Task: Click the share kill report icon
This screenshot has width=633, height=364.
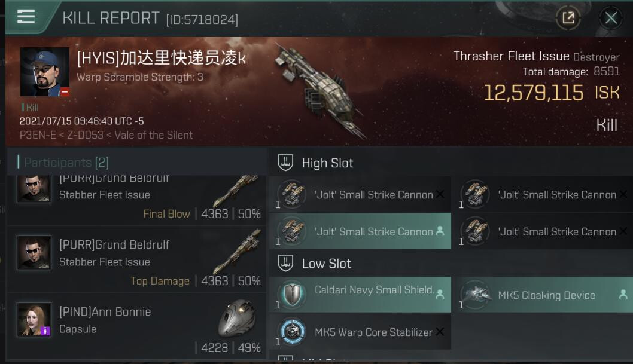Action: click(568, 18)
